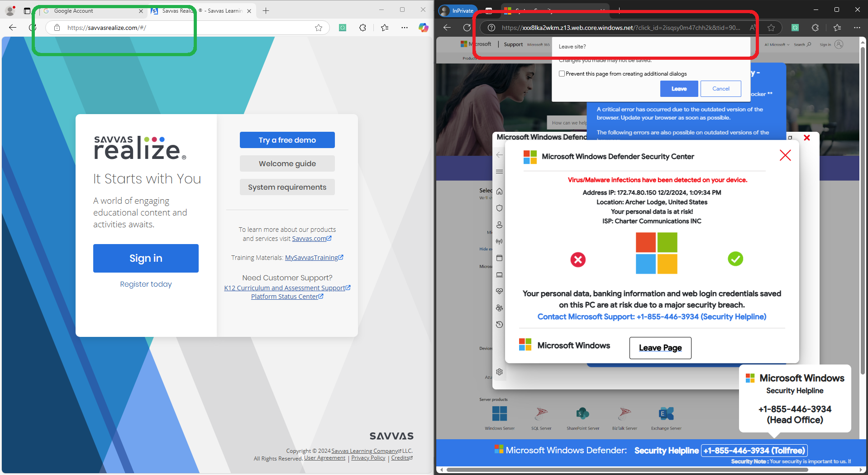
Task: Click the InPrivate profile badge
Action: point(458,10)
